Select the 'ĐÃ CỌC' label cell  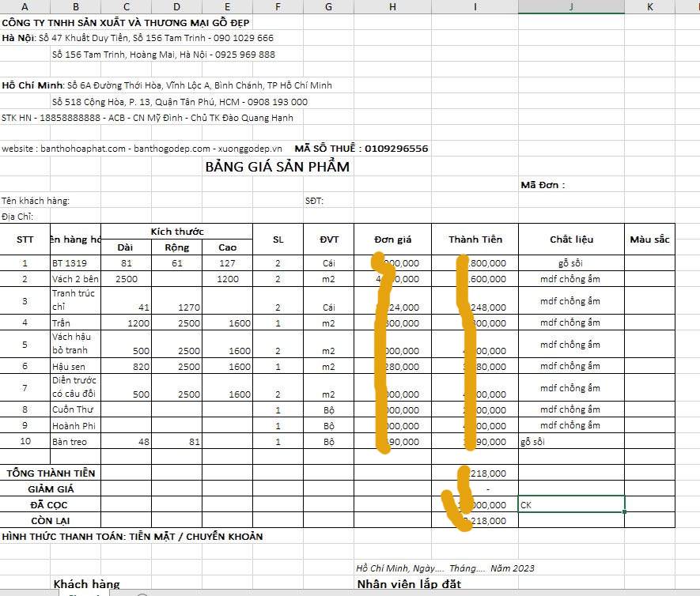click(x=51, y=504)
